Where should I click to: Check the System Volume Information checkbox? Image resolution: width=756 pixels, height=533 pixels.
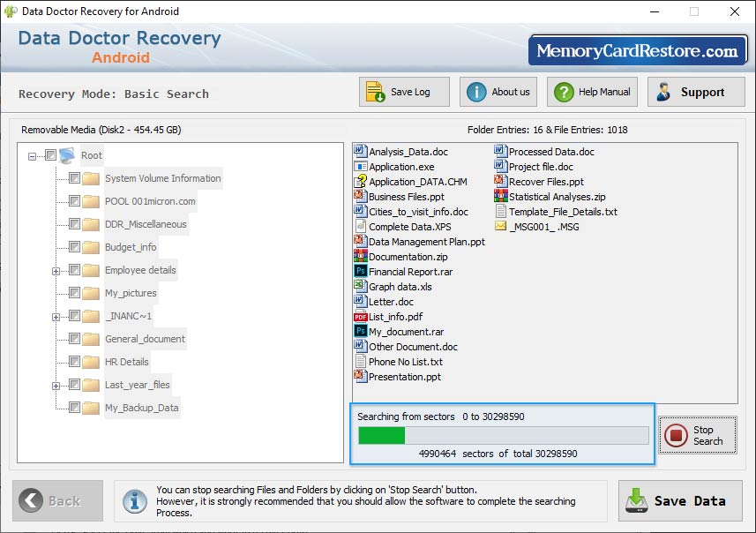[74, 178]
